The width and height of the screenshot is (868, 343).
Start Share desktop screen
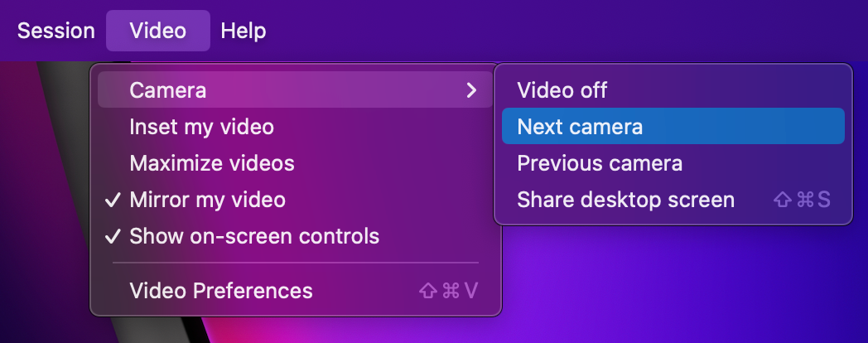(x=625, y=200)
